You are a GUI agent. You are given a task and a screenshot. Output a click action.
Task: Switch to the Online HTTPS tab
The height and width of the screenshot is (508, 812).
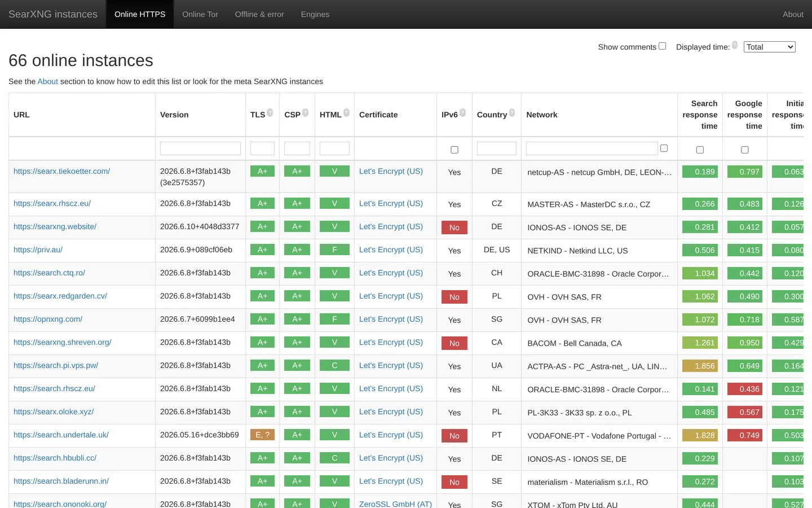click(x=140, y=14)
